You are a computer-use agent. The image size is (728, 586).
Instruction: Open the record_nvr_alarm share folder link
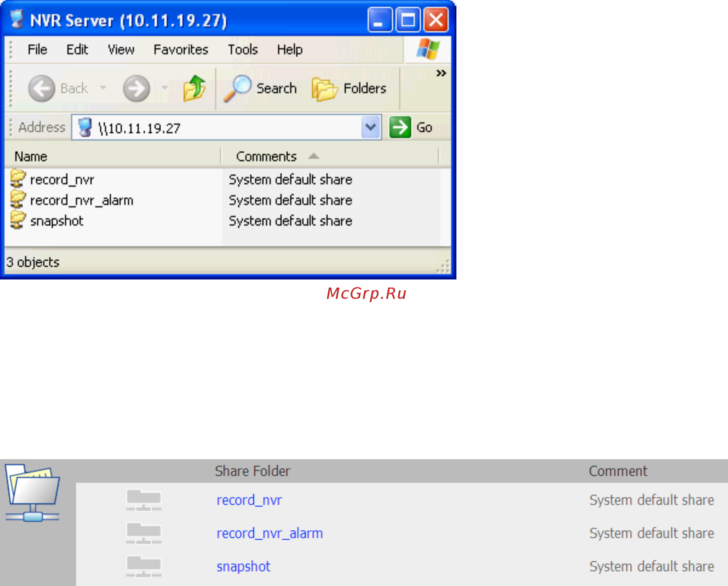point(270,533)
